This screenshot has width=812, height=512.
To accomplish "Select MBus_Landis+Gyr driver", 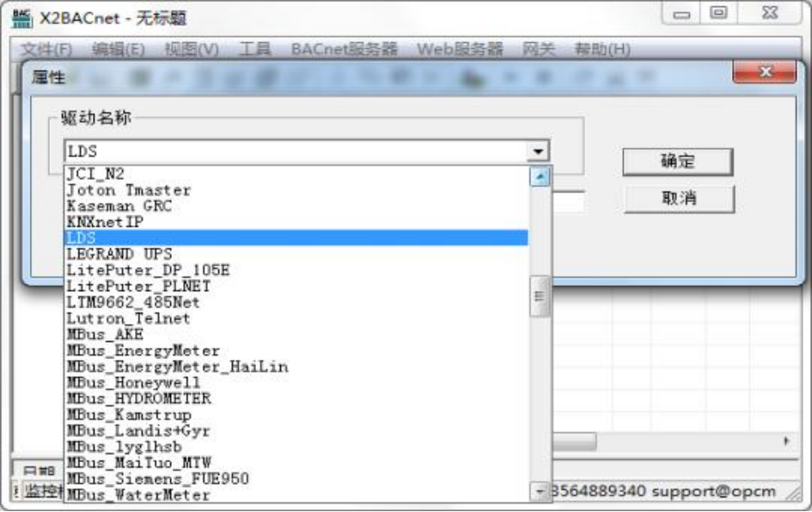I will tap(296, 430).
